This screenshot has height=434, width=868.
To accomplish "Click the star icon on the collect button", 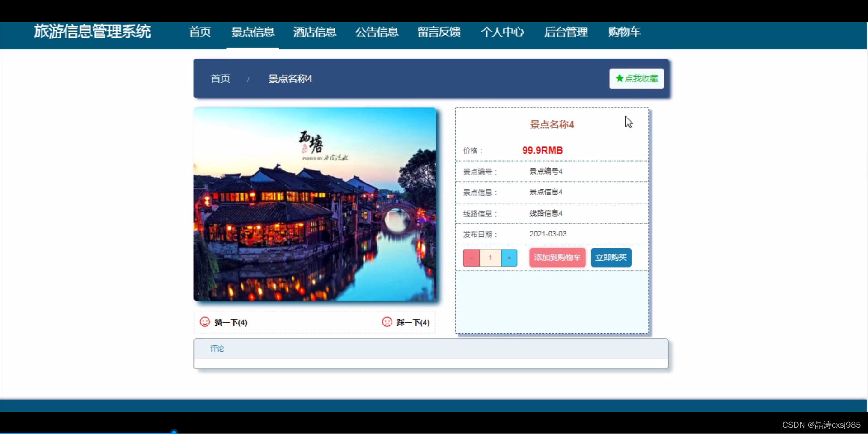I will (x=619, y=78).
